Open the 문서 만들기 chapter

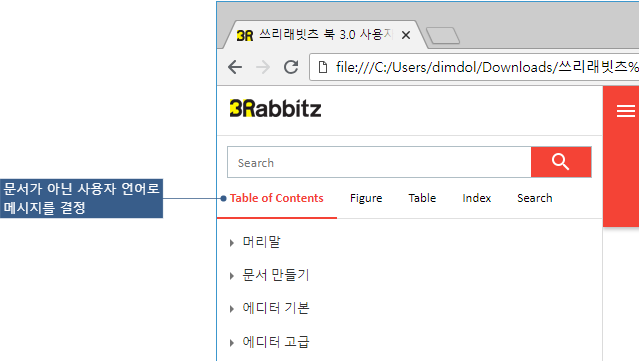click(276, 275)
